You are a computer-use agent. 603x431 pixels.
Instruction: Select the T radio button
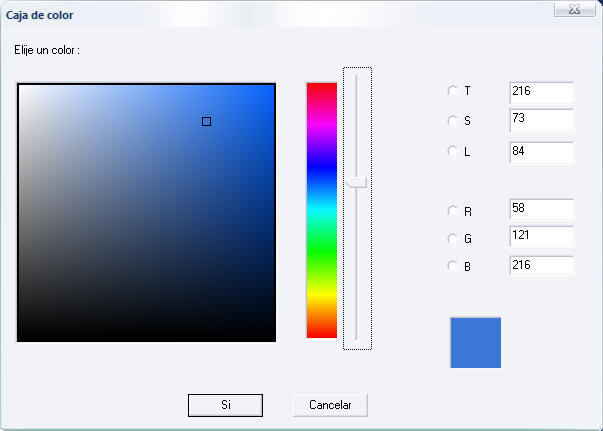point(453,91)
